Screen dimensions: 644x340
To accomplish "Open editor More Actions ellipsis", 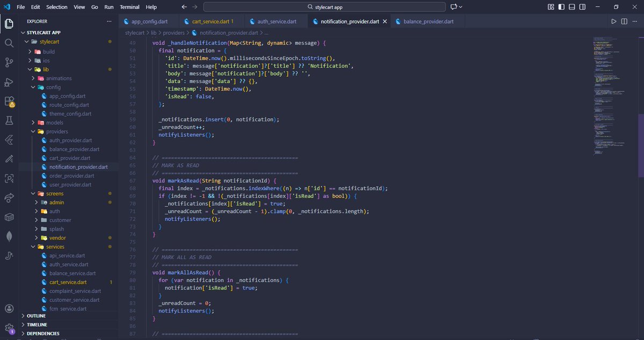I will click(x=635, y=21).
